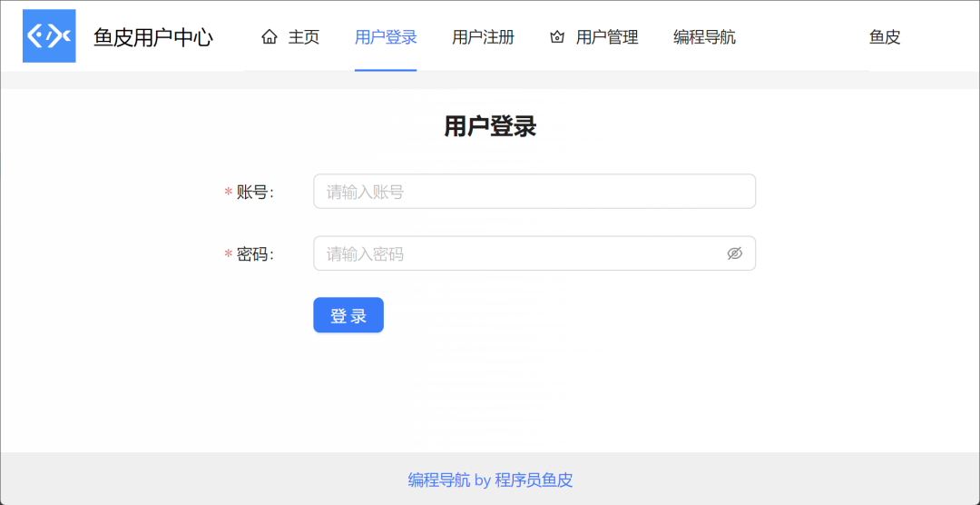This screenshot has height=505, width=980.
Task: Open the 编程导航 menu item
Action: click(x=704, y=37)
